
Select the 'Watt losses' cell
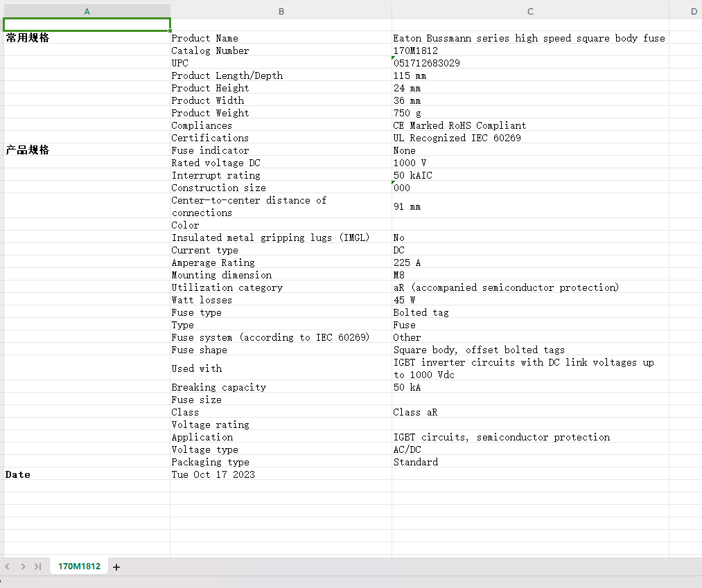pyautogui.click(x=281, y=300)
